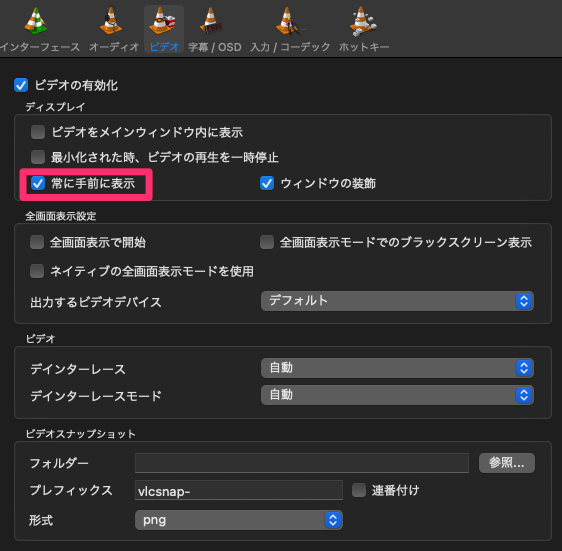Open the ホットキー cone icon
The width and height of the screenshot is (562, 551).
[x=363, y=22]
